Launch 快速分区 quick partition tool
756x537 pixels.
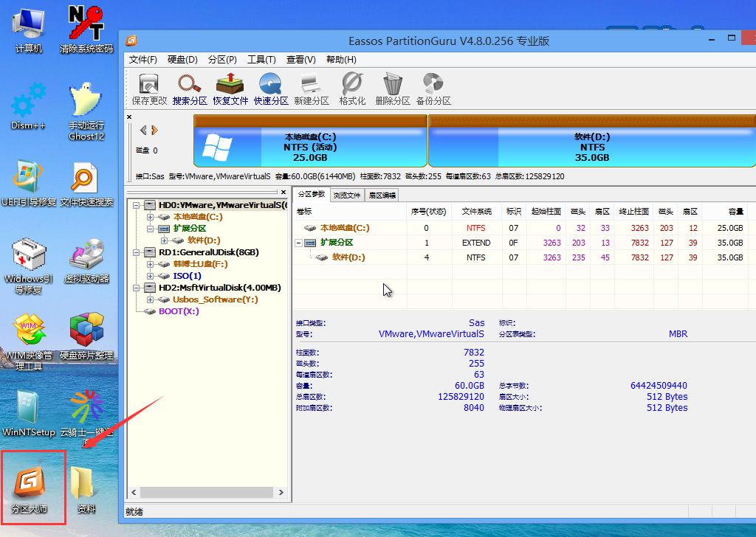point(271,83)
